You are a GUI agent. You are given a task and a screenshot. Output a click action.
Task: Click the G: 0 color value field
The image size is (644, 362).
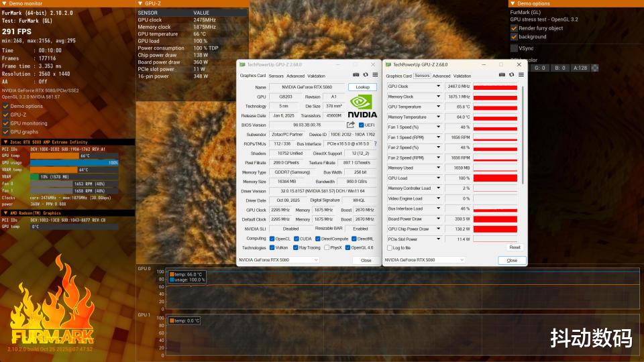coord(539,68)
